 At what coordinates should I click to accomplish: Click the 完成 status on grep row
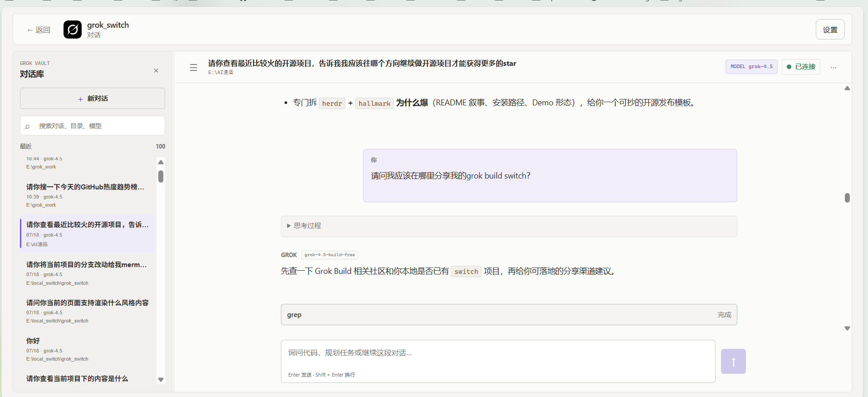(724, 315)
